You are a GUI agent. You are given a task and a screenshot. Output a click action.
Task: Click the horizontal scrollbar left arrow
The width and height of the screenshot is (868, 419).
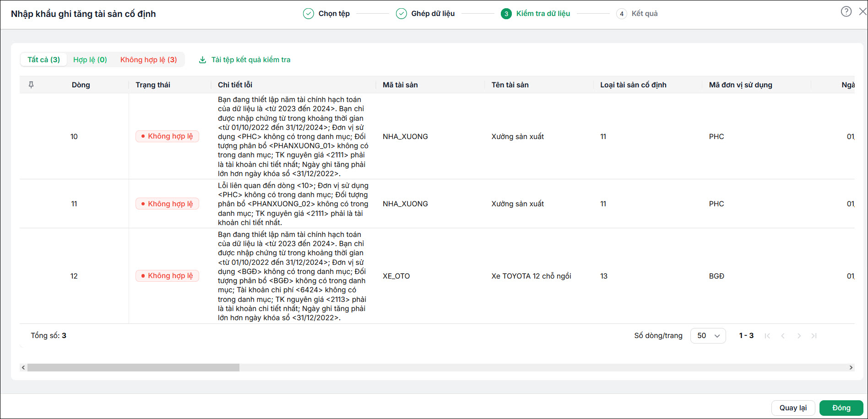point(23,367)
